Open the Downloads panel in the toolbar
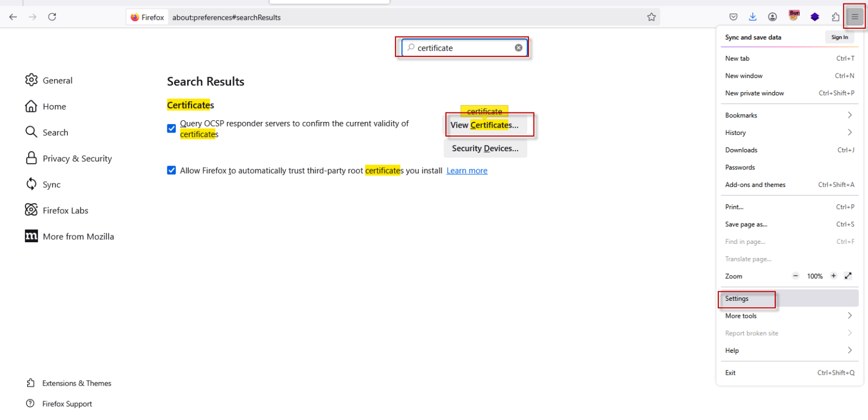Screen dimensions: 868x420 click(753, 17)
